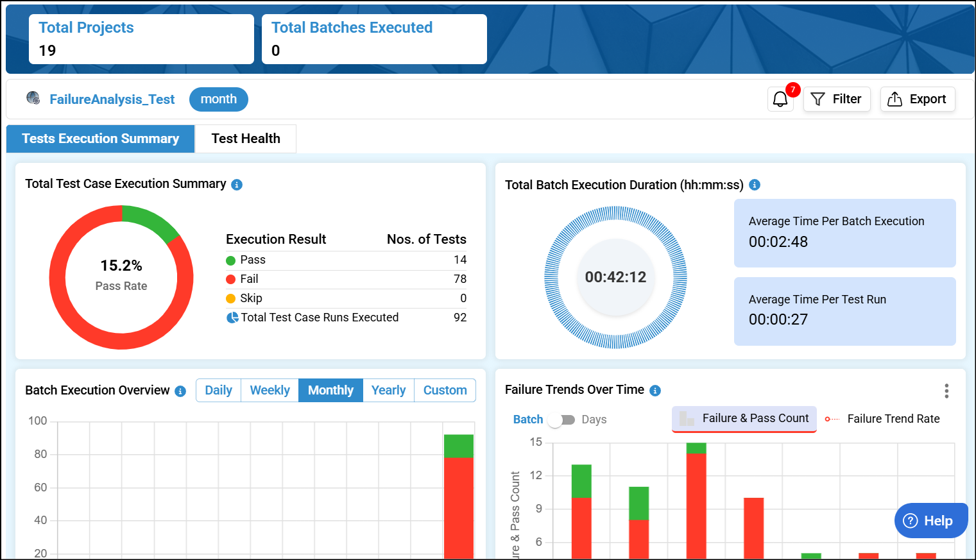Click the month period pill

219,99
